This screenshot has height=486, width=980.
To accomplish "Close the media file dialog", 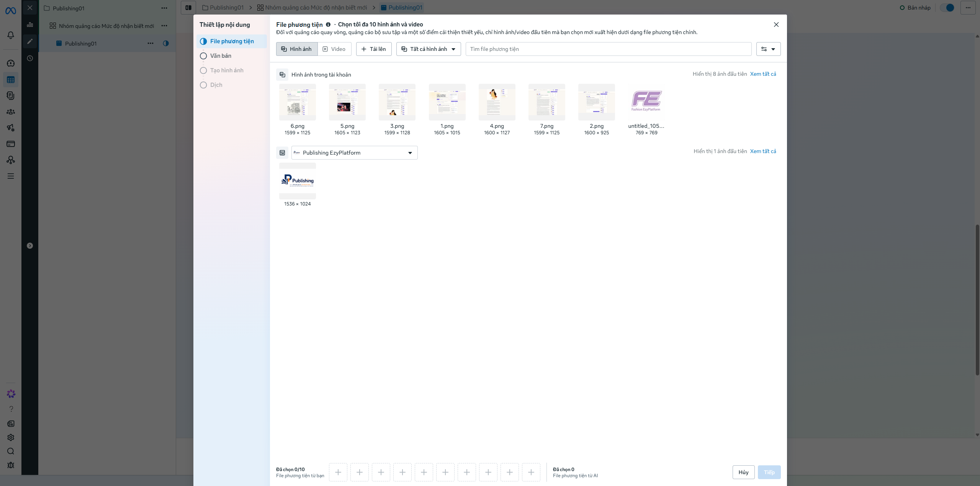I will click(776, 24).
